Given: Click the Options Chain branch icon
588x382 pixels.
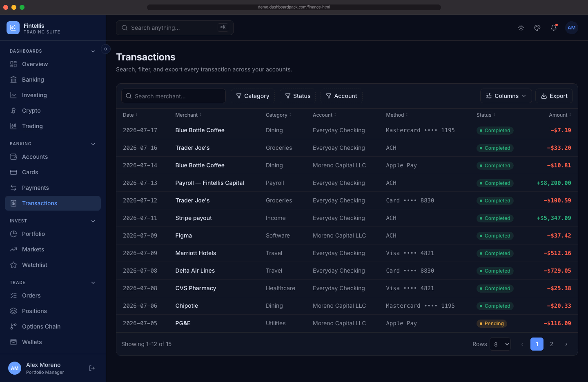Looking at the screenshot, I should pos(13,326).
